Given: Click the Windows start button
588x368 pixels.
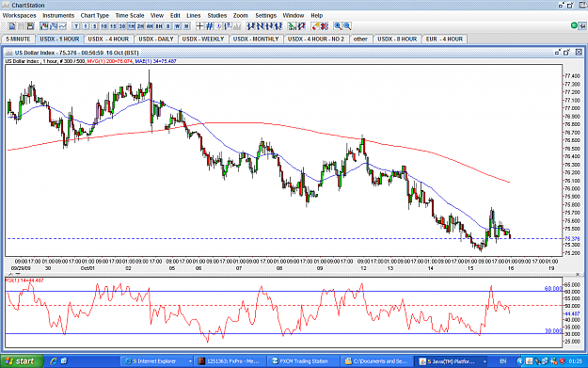Looking at the screenshot, I should click(22, 361).
